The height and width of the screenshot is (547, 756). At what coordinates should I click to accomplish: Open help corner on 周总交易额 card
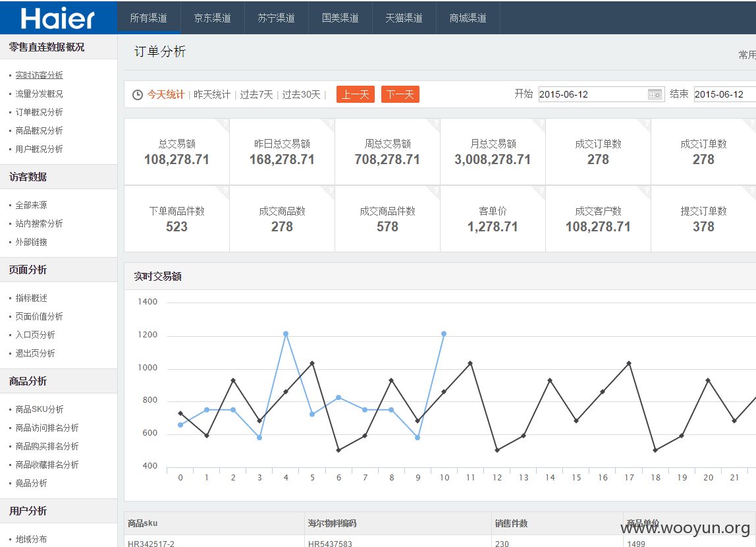point(433,125)
